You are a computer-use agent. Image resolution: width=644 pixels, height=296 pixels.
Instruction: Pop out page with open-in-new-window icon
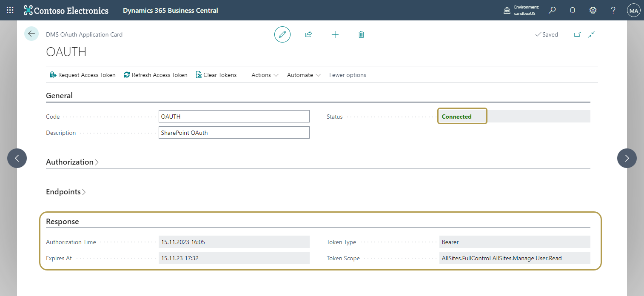pos(577,34)
